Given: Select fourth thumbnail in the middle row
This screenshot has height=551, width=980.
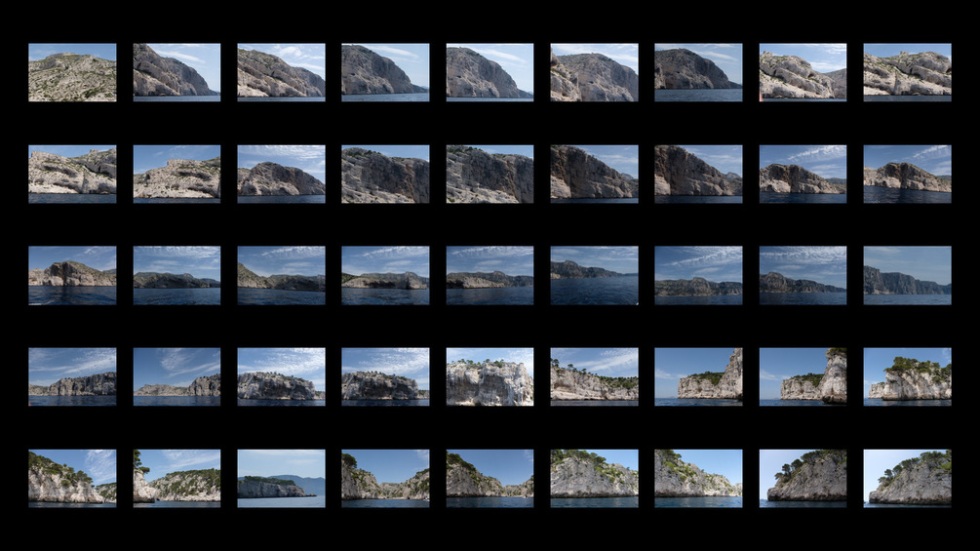Looking at the screenshot, I should click(x=385, y=275).
